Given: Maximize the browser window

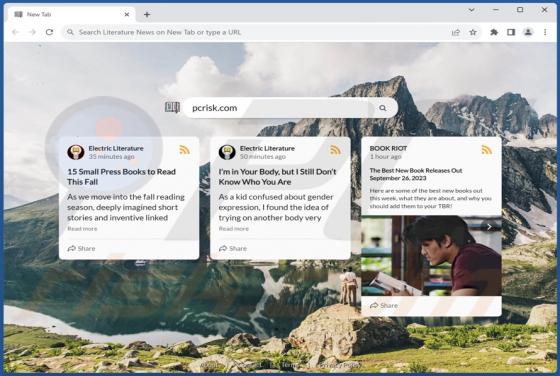Looking at the screenshot, I should tap(520, 10).
